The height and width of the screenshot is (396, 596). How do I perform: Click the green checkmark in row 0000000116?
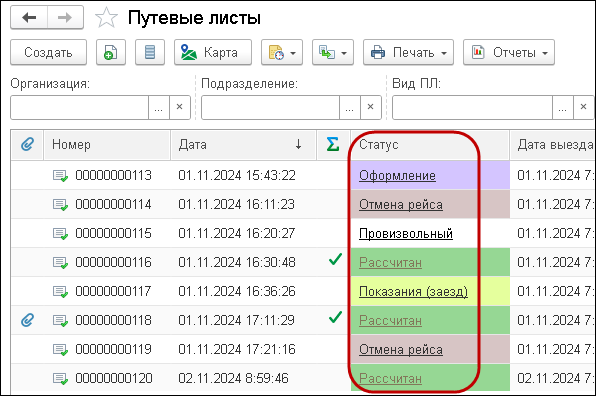pos(335,260)
